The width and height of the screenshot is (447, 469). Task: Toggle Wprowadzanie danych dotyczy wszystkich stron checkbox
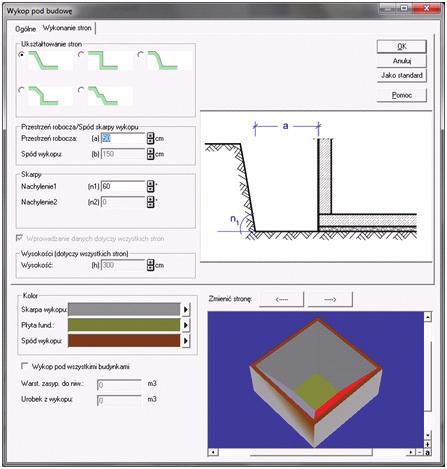coord(19,238)
